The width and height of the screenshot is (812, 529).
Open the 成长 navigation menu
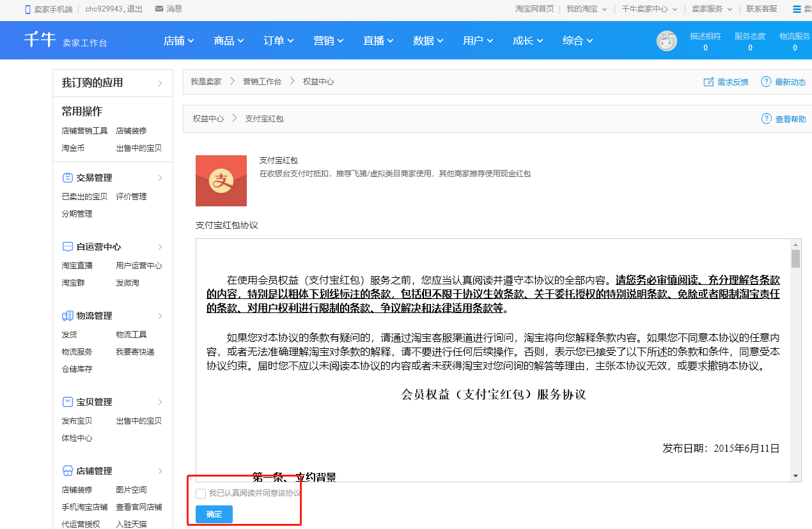528,40
